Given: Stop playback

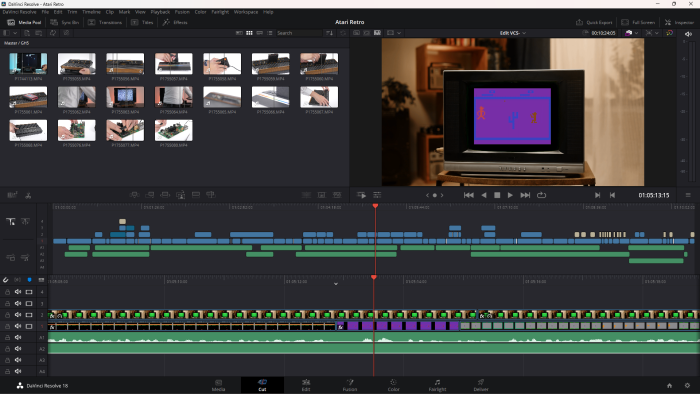Looking at the screenshot, I should tap(497, 195).
